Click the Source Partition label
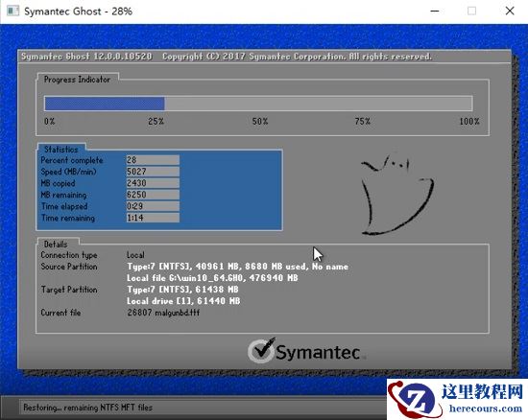Screen dimensions: 528x420 [69, 267]
